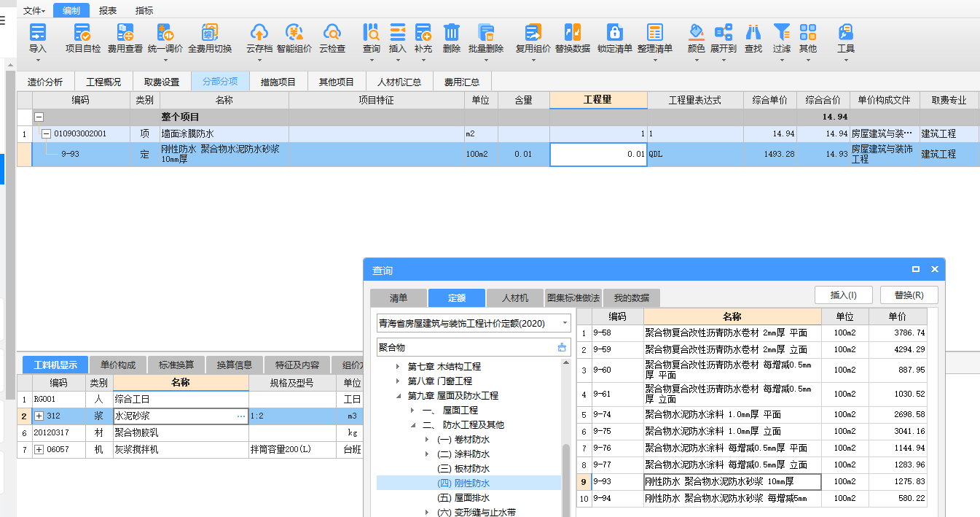This screenshot has height=517, width=980.
Task: Click the 过滤 filter funnel icon
Action: 782,32
